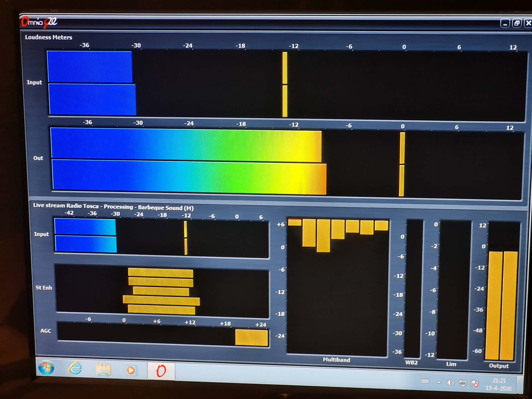
Task: Select the Output level meter bars
Action: (x=502, y=305)
